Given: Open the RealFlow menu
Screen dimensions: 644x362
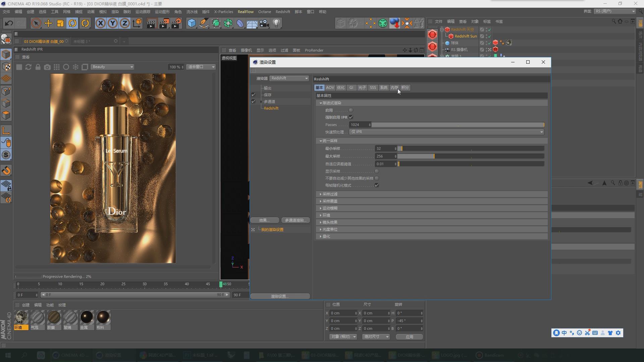Looking at the screenshot, I should pos(246,12).
